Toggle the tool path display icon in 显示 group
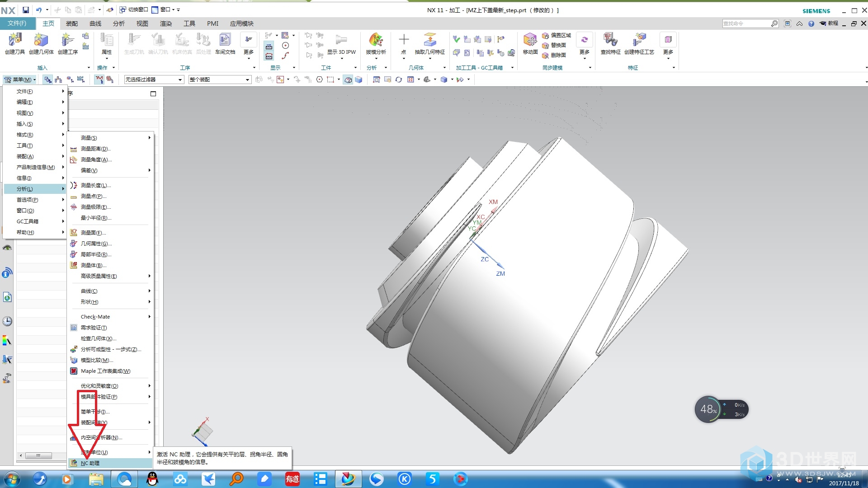The width and height of the screenshot is (868, 488). coord(269,47)
